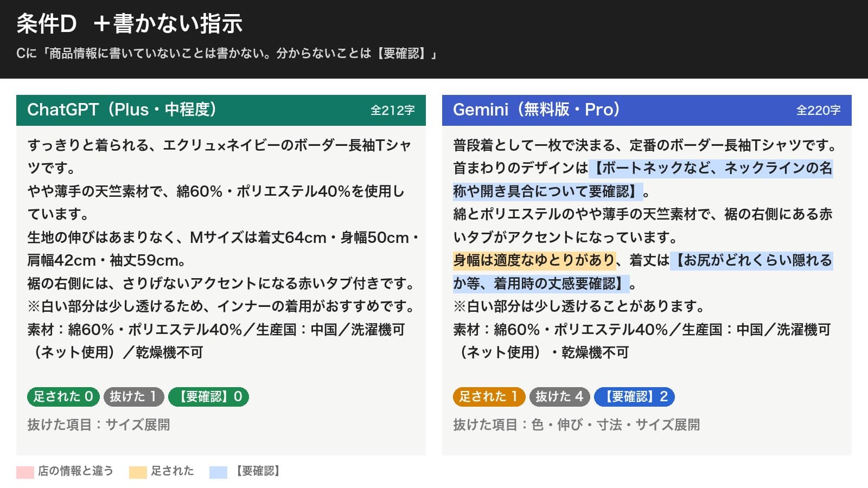Click the gray 抜けた 1 badge
The image size is (868, 488).
(133, 397)
